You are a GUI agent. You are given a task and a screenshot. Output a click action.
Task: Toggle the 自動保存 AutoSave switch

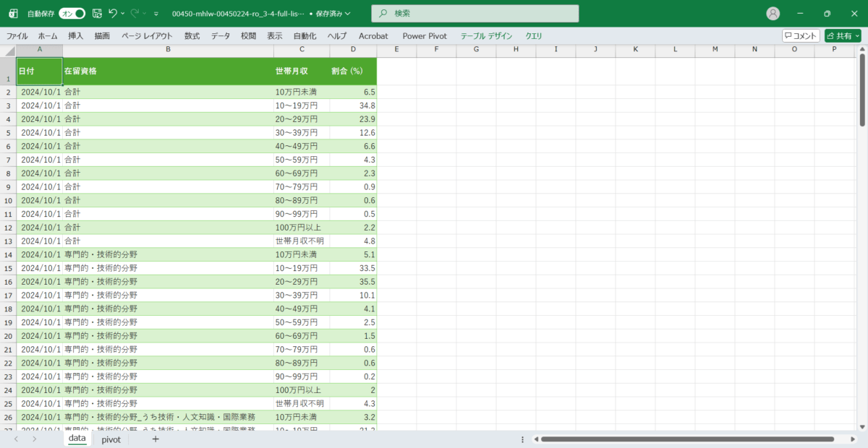pyautogui.click(x=72, y=14)
